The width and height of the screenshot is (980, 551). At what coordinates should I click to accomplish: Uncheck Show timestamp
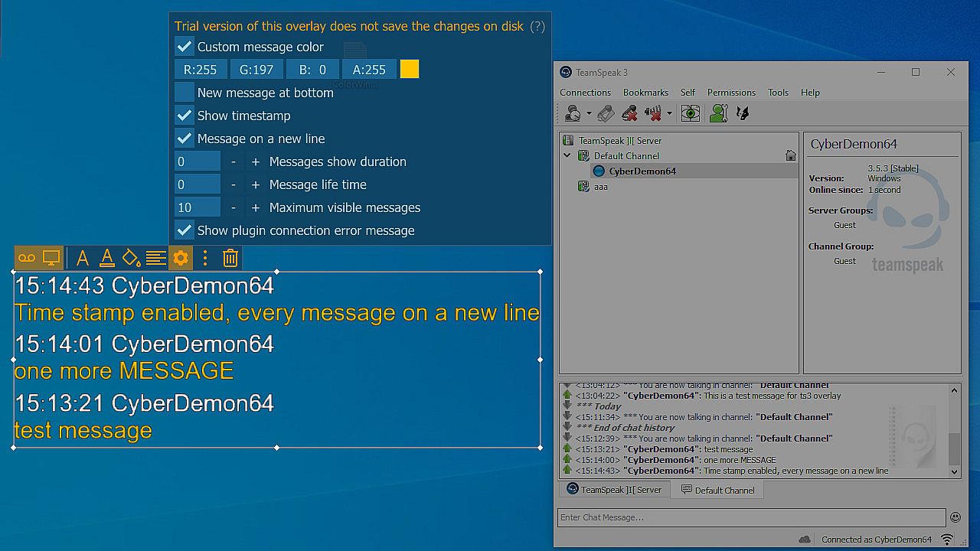[185, 116]
